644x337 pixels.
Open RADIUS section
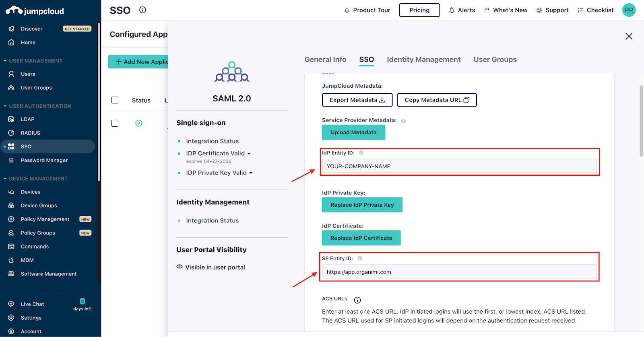[30, 133]
